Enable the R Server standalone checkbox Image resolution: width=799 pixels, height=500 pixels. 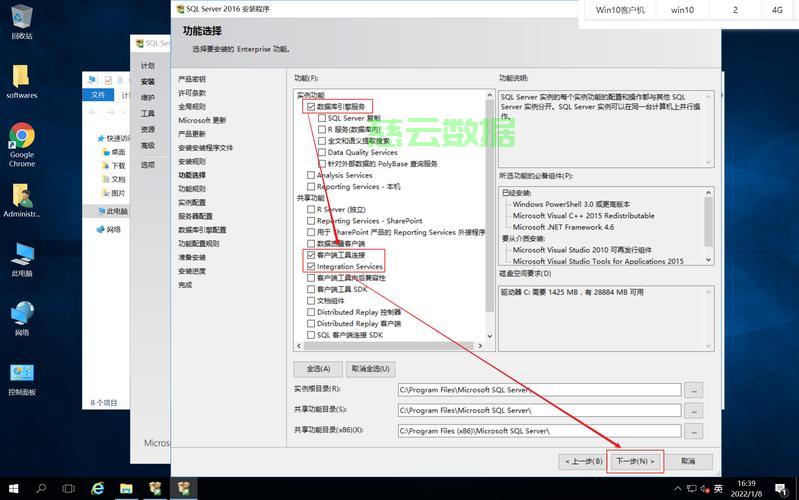(311, 209)
